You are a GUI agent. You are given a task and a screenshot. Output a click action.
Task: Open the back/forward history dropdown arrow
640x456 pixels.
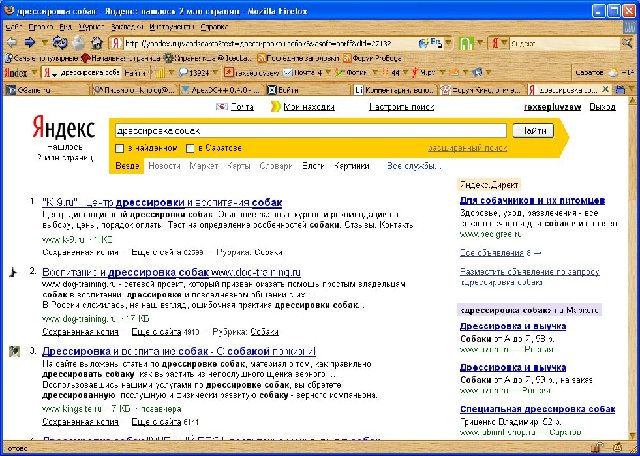[x=44, y=43]
